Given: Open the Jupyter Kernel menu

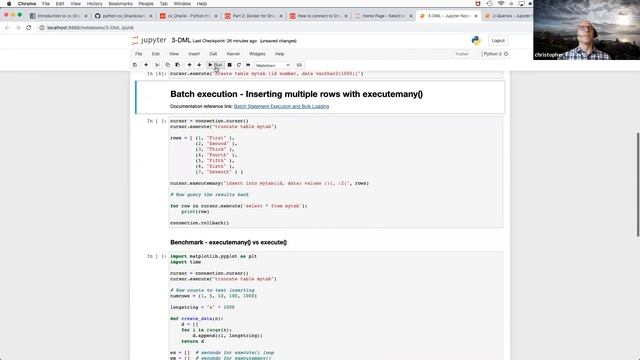Looking at the screenshot, I should pos(233,54).
